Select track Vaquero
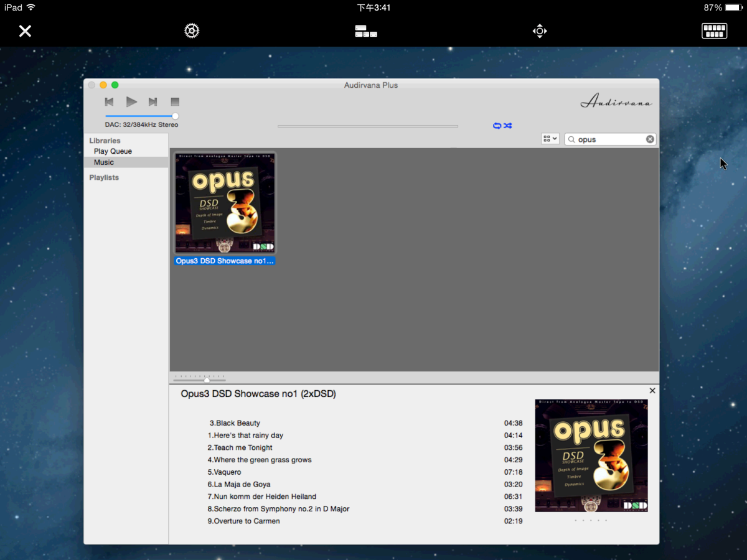The width and height of the screenshot is (747, 560). 224,472
